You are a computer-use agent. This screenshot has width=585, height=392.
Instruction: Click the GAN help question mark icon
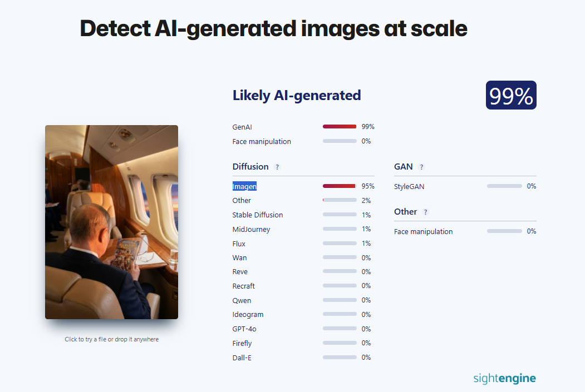[421, 167]
